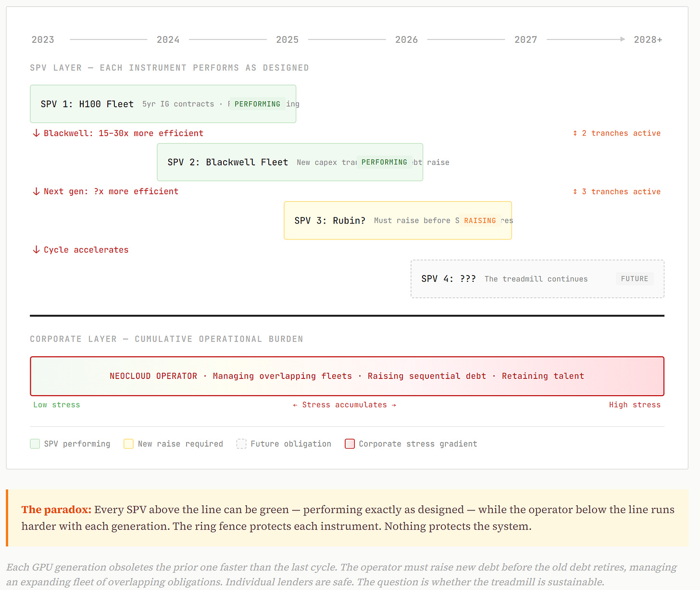The height and width of the screenshot is (590, 700).
Task: Click the 2025 timeline year label
Action: 287,40
